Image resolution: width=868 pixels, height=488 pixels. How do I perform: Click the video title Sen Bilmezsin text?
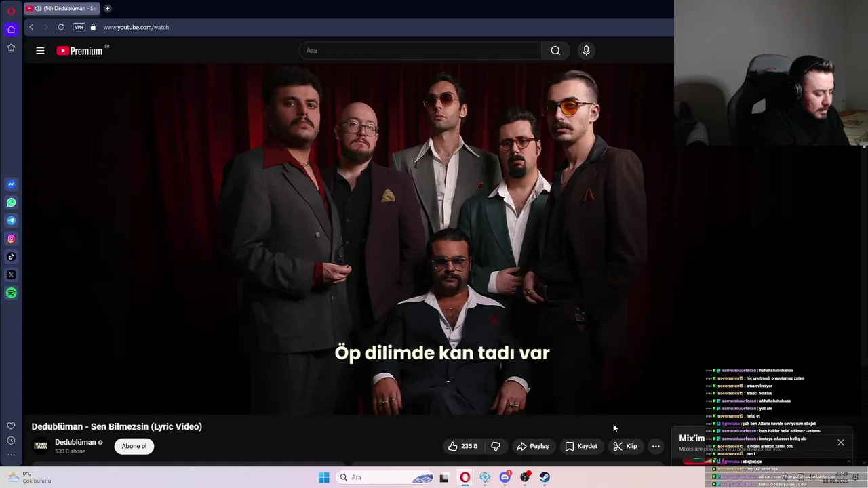point(117,426)
